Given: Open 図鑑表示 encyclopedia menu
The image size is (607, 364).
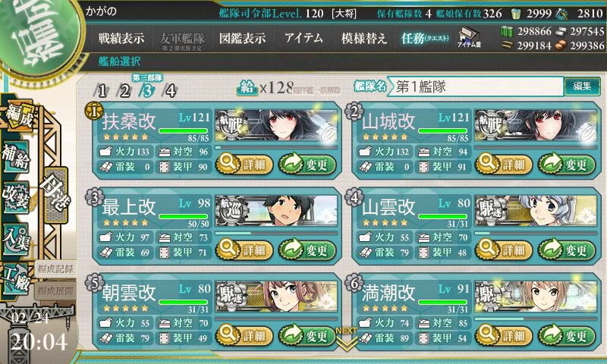Looking at the screenshot, I should (242, 38).
